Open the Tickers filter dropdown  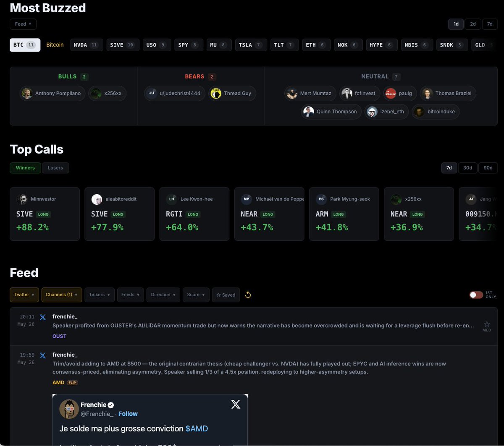coord(100,295)
